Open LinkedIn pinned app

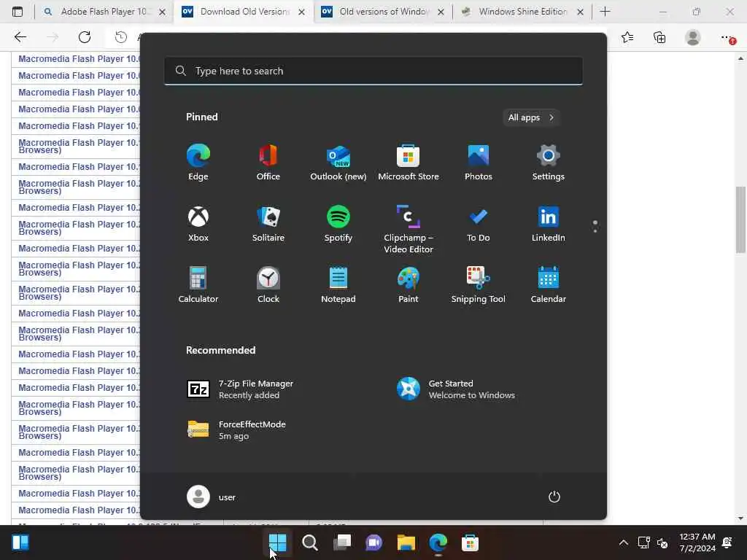click(549, 224)
